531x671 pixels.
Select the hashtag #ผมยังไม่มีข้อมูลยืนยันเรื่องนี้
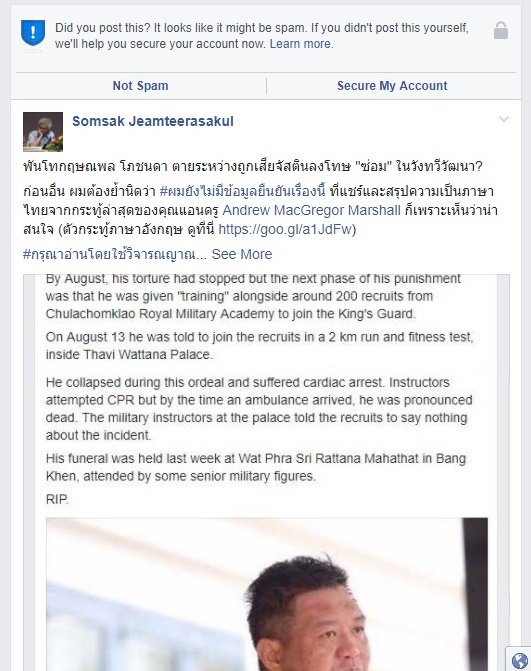(242, 191)
